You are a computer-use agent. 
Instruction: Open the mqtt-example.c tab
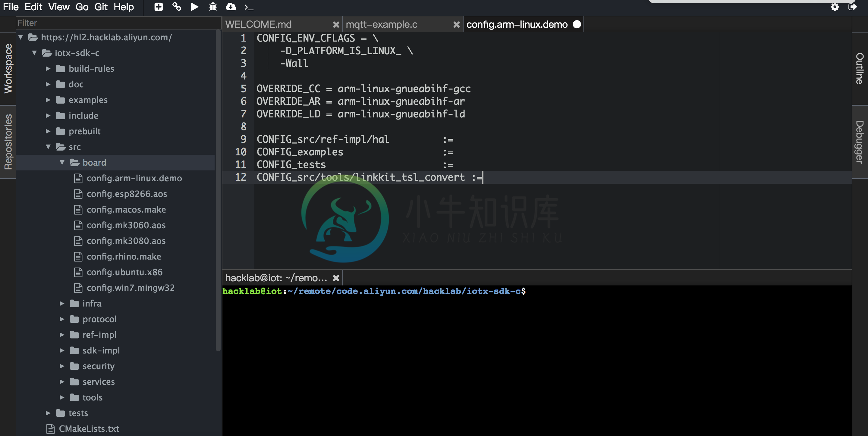point(383,24)
